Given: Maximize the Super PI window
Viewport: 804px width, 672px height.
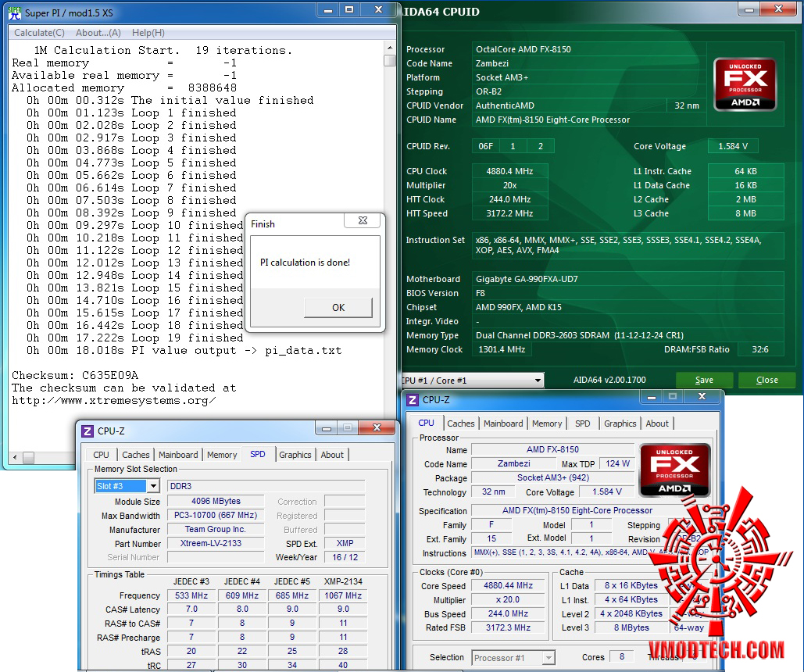Looking at the screenshot, I should click(350, 9).
